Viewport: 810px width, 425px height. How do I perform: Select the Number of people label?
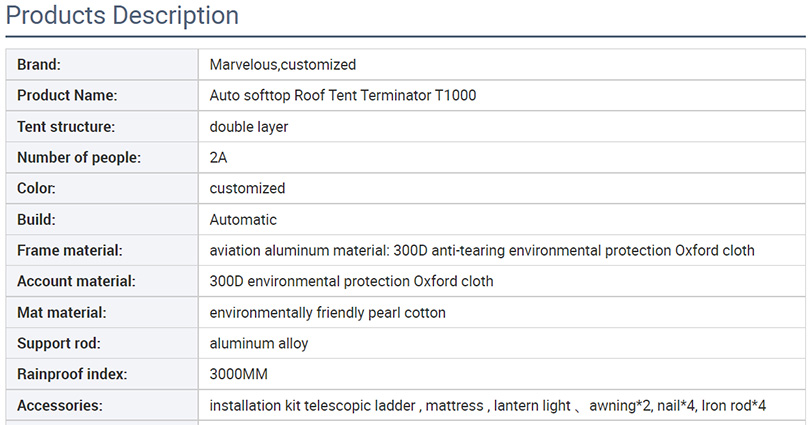pos(79,158)
